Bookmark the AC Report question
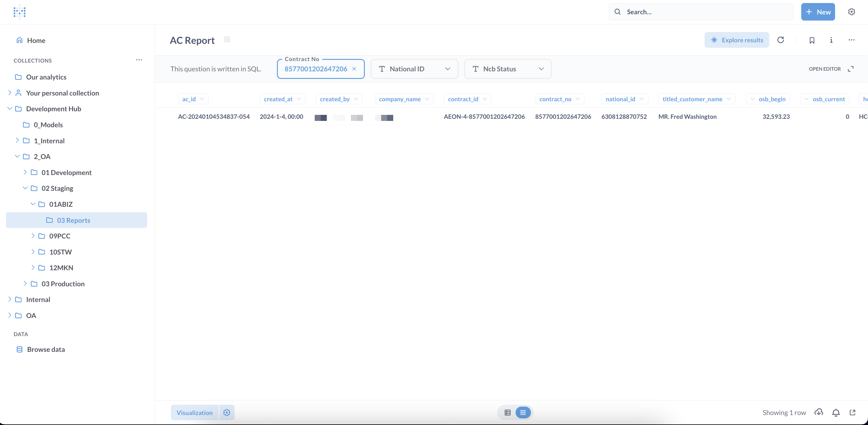Image resolution: width=868 pixels, height=425 pixels. [x=812, y=41]
